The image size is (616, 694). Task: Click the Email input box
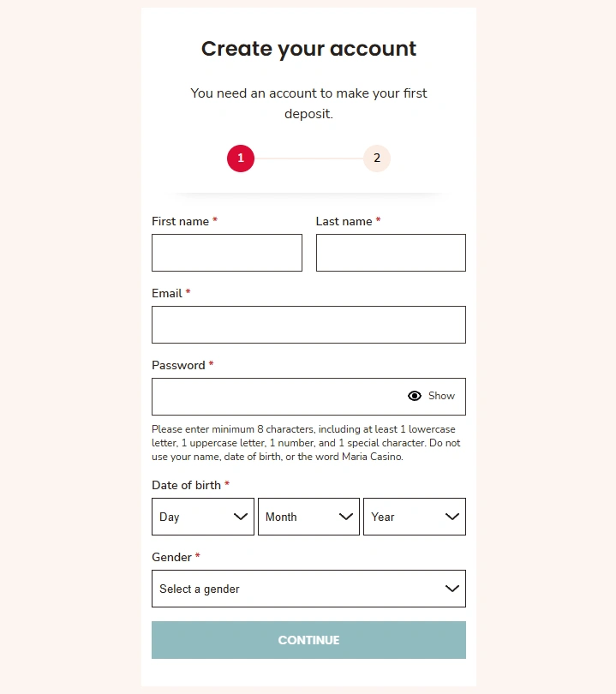pos(308,325)
